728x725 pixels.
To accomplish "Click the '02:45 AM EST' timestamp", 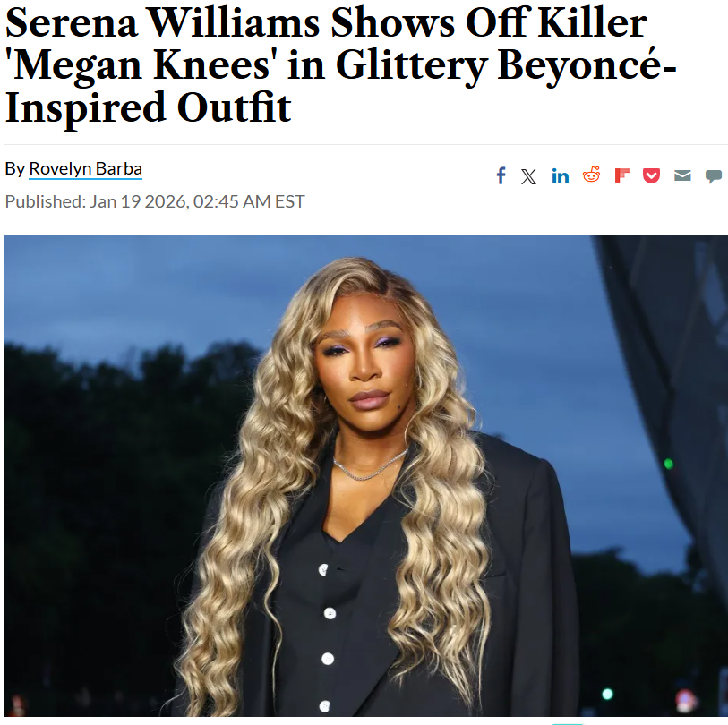I will point(249,201).
